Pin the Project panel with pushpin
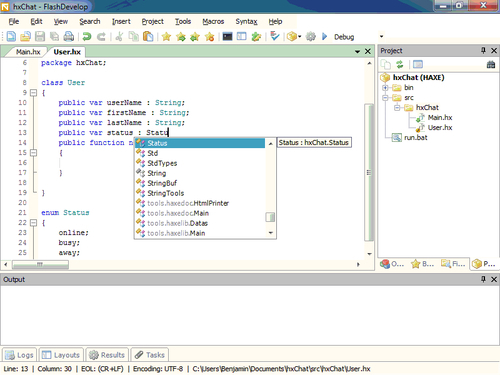This screenshot has width=500, height=375. [x=484, y=50]
